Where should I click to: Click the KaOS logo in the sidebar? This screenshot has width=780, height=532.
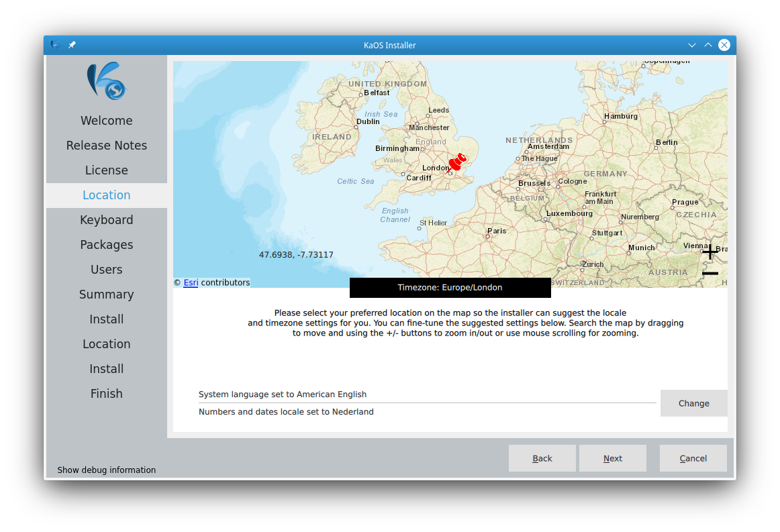coord(107,81)
